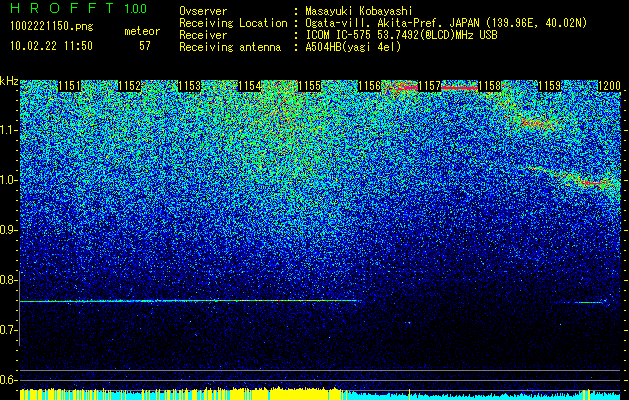Click antenna value A504HB(yagi 4el)
This screenshot has height=400, width=629.
click(353, 47)
